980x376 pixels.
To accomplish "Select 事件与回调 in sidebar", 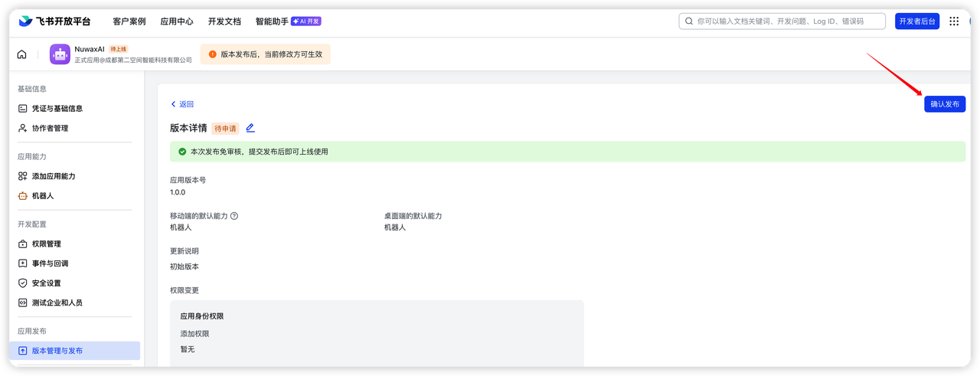I will click(50, 263).
